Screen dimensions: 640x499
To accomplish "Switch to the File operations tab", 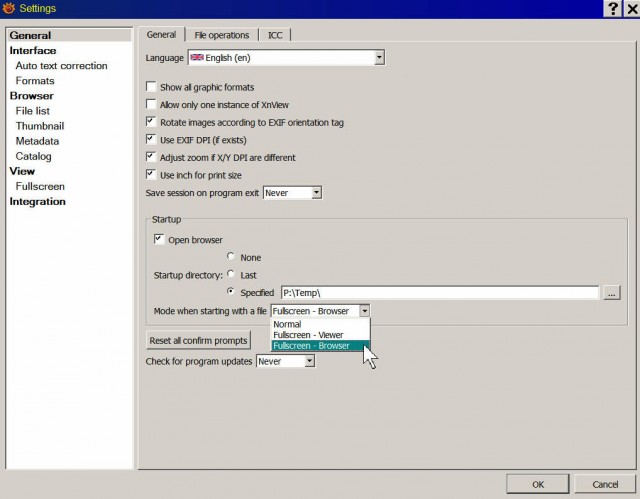I will [222, 35].
